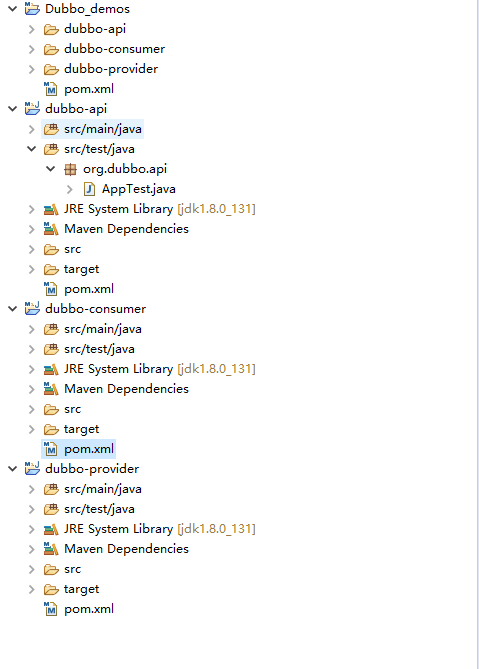Select src/main/java label under dubbo-consumer

[103, 329]
